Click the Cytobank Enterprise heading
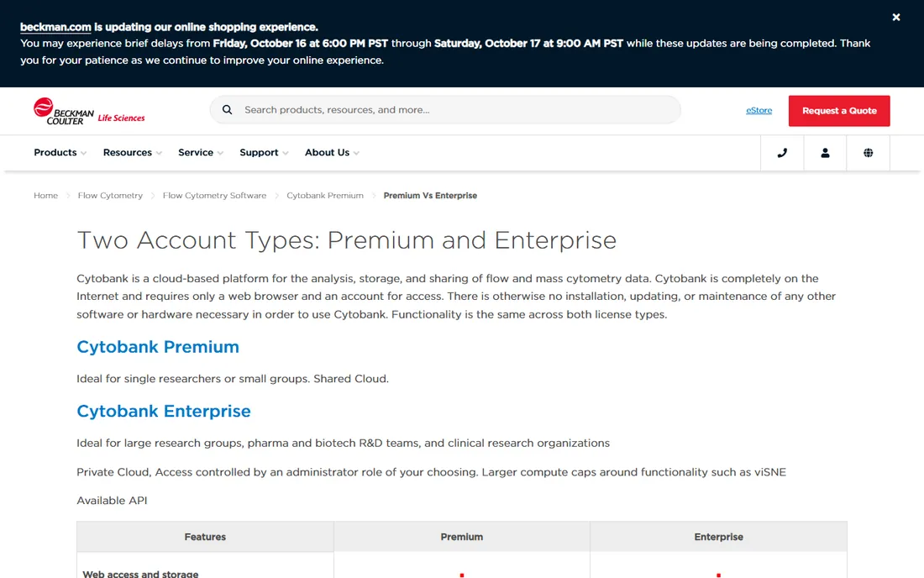924x578 pixels. point(164,412)
